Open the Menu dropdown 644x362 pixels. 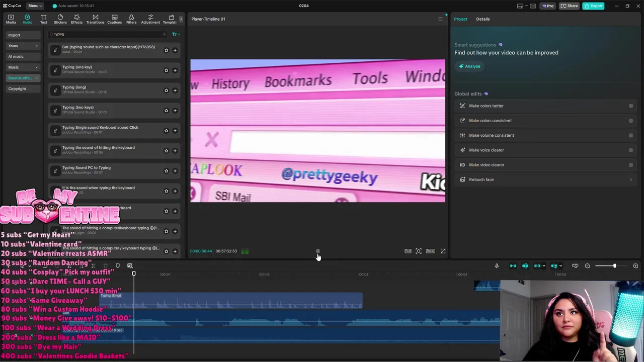[x=35, y=6]
